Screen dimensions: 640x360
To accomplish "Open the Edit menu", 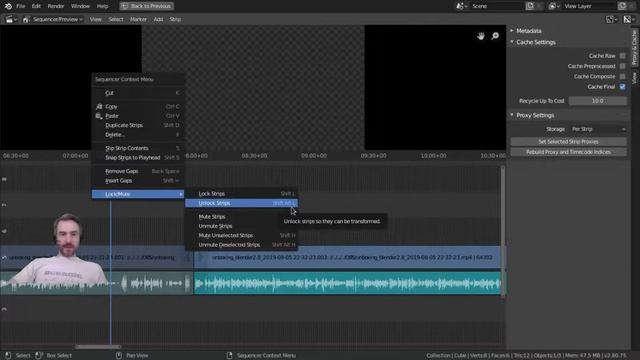I will pyautogui.click(x=36, y=6).
